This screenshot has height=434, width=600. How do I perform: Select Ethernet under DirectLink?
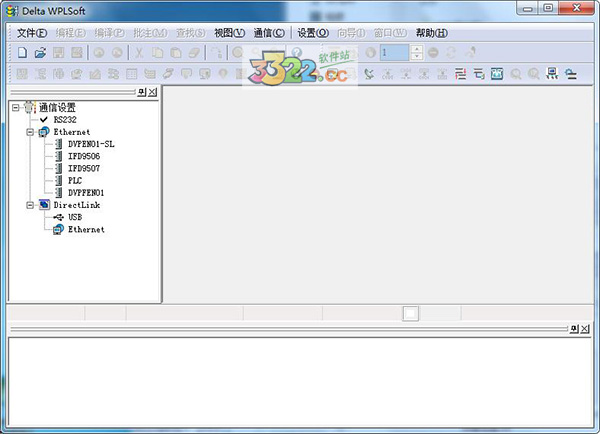pos(86,230)
